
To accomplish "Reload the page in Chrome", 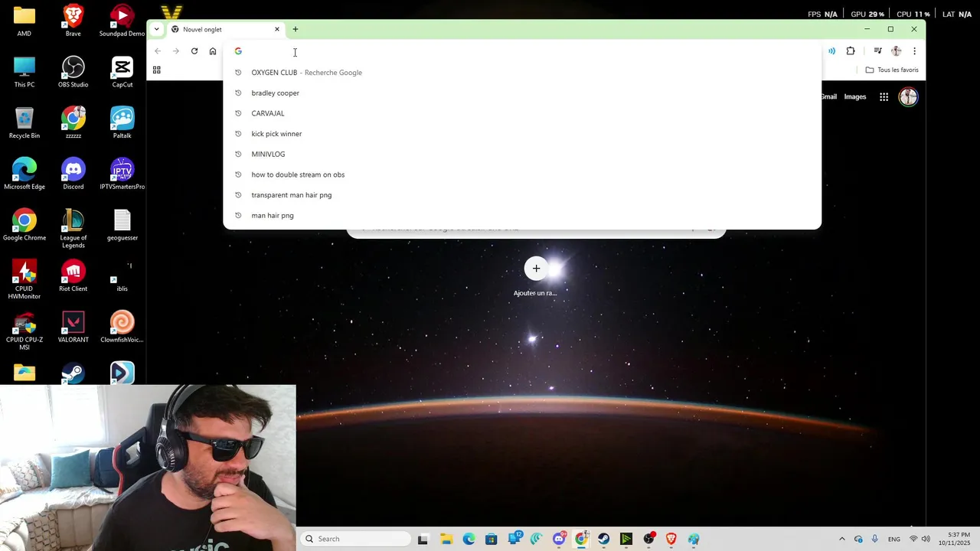I will point(194,51).
